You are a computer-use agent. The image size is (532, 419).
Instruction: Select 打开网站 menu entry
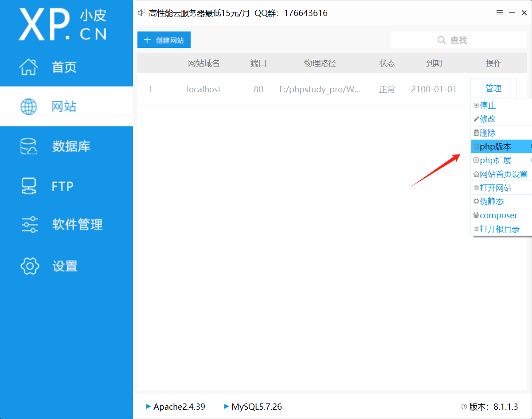pos(501,188)
